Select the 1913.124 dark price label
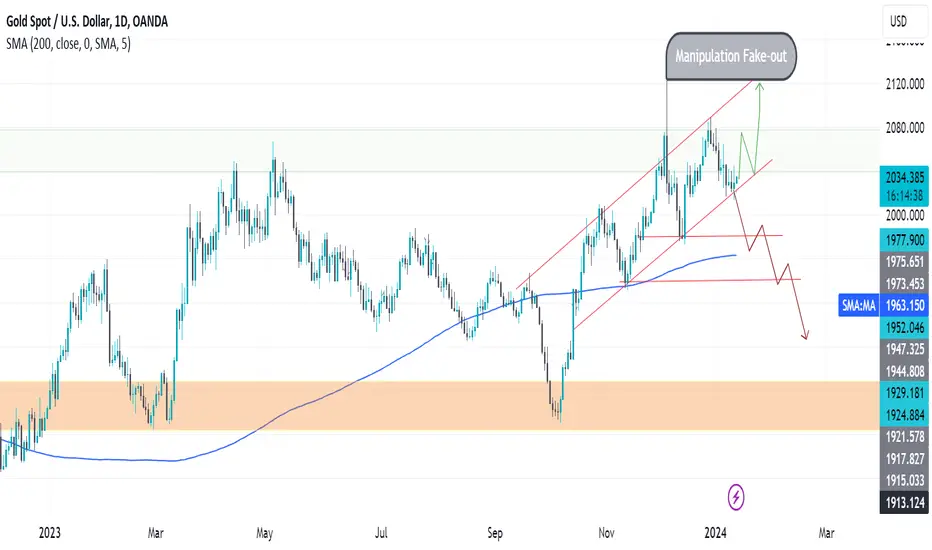 click(905, 503)
